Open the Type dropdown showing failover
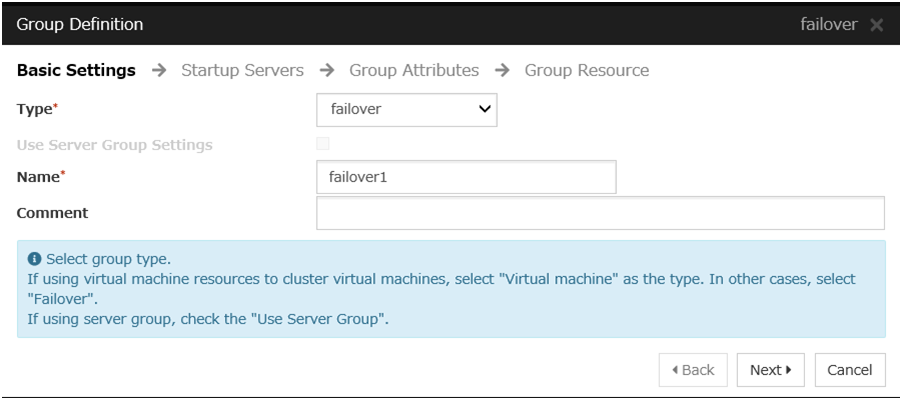The width and height of the screenshot is (902, 400). click(x=406, y=108)
